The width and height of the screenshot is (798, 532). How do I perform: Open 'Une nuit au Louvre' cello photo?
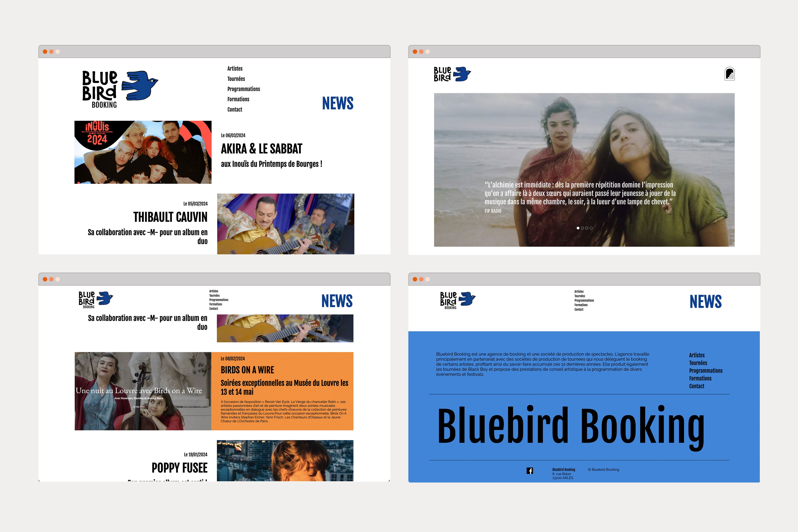point(143,391)
